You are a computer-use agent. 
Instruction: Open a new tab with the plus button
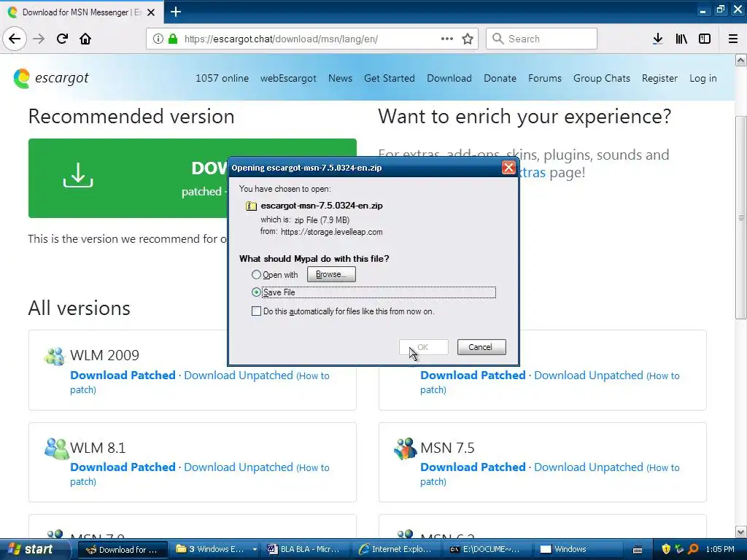[175, 12]
